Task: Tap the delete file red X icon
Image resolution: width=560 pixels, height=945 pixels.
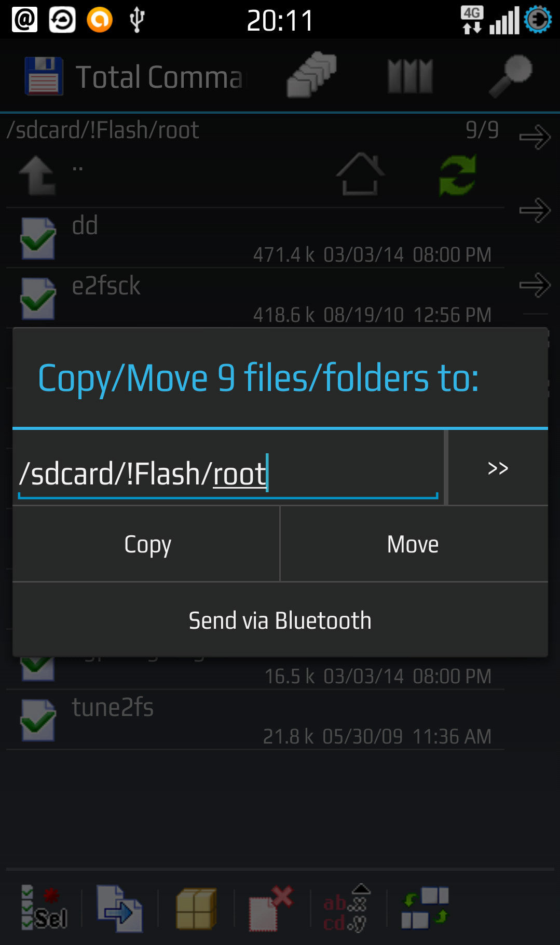Action: (x=270, y=908)
